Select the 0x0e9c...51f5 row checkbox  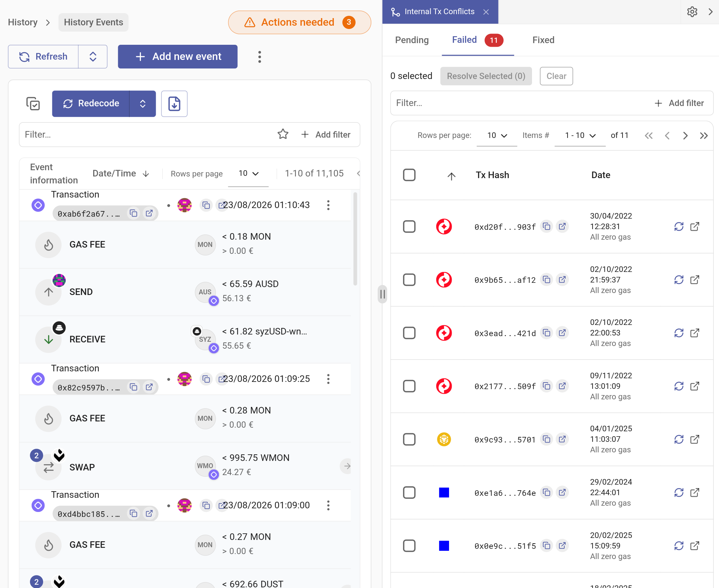409,546
